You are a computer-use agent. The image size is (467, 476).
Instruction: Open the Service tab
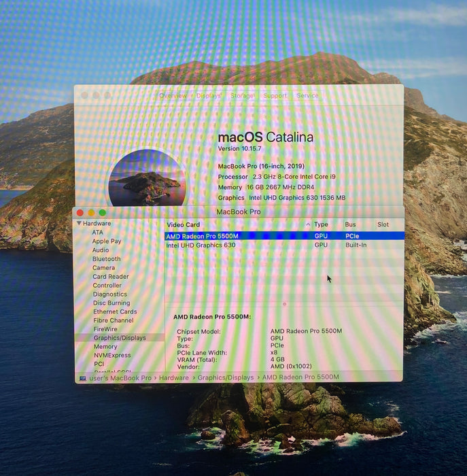[307, 96]
